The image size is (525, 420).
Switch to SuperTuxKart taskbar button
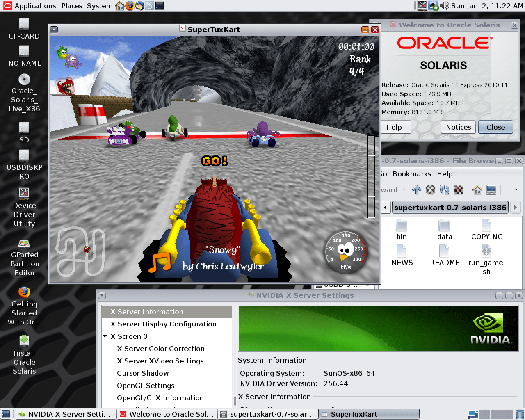[369, 414]
